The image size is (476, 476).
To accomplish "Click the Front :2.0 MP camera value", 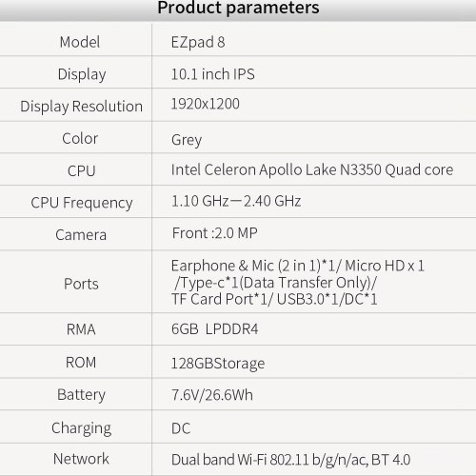I will pos(215,233).
